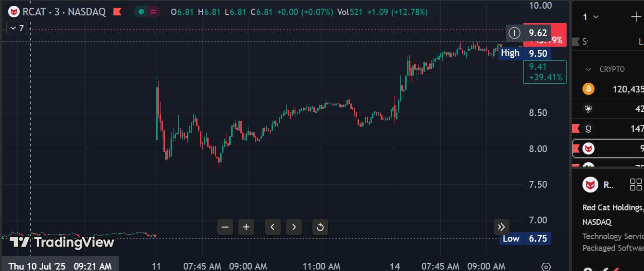This screenshot has height=271, width=644.
Task: Click the 11:00 AM time axis label
Action: [x=322, y=266]
